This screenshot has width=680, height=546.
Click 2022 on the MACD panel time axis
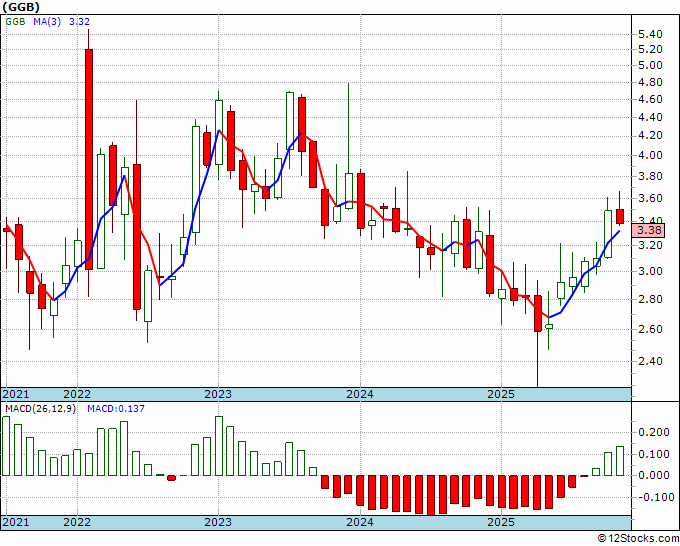tap(77, 522)
